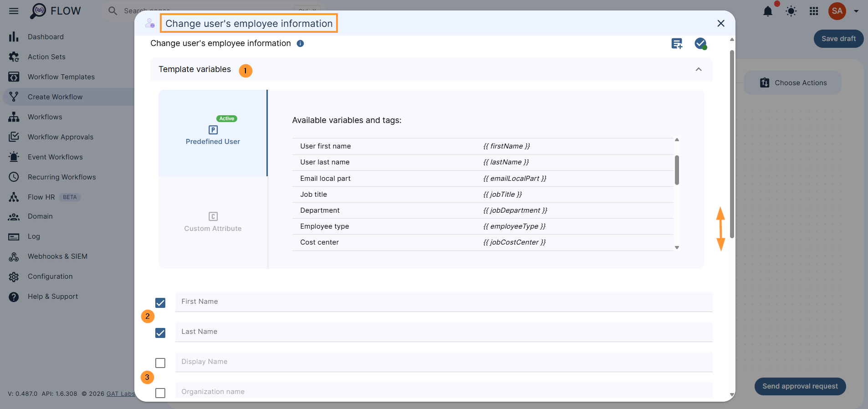This screenshot has height=409, width=868.
Task: Open Dashboard from the sidebar
Action: 46,36
